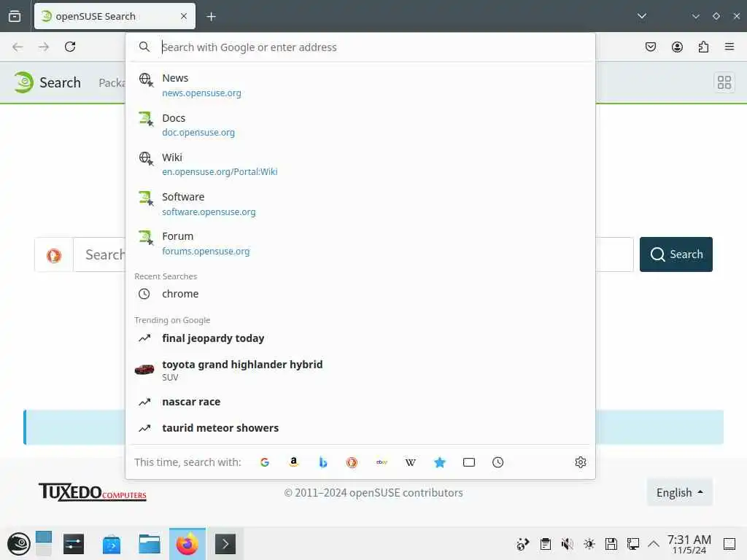Search this time with Google icon
The width and height of the screenshot is (747, 560).
pos(265,462)
